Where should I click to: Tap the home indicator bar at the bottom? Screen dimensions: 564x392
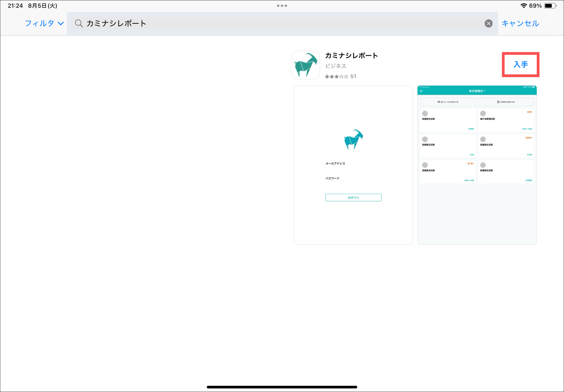coord(282,387)
